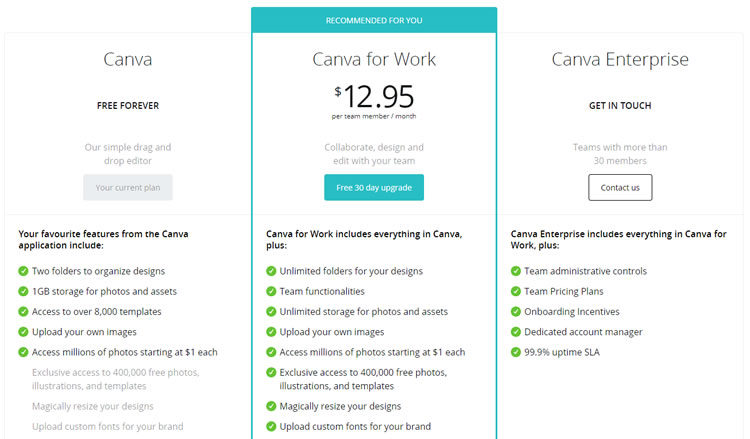Select the Recommended For You banner
Viewport: 750px width, 439px height.
[x=374, y=20]
